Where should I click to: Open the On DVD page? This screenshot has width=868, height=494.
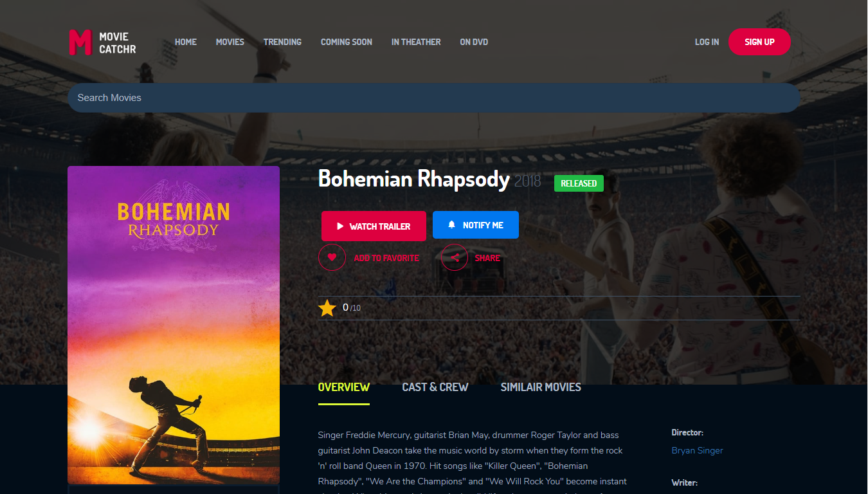[474, 42]
